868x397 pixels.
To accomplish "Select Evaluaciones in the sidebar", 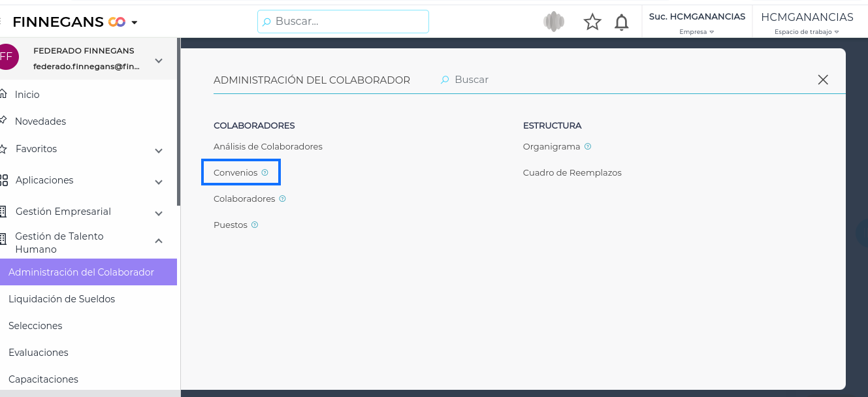I will (x=39, y=353).
